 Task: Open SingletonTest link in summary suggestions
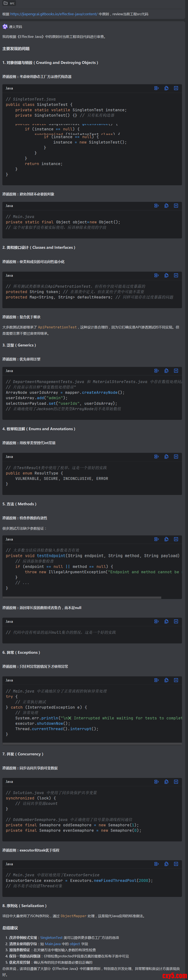(x=51, y=937)
